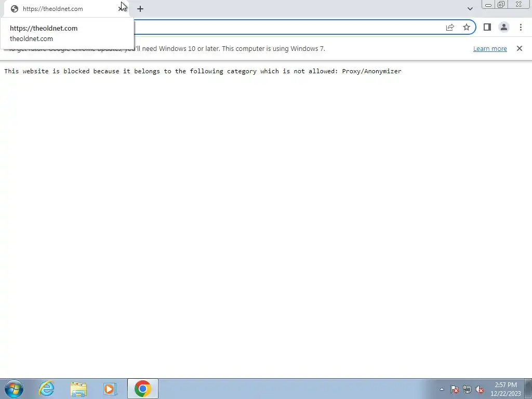Dismiss the Windows 7 update infobar
532x399 pixels.
coord(520,48)
